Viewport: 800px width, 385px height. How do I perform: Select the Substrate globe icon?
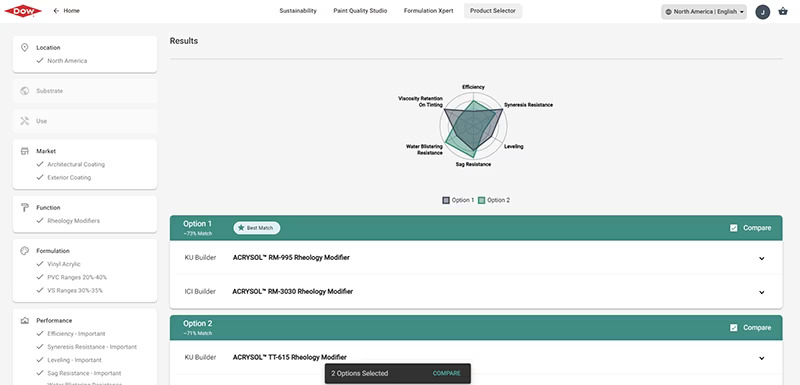pyautogui.click(x=24, y=91)
